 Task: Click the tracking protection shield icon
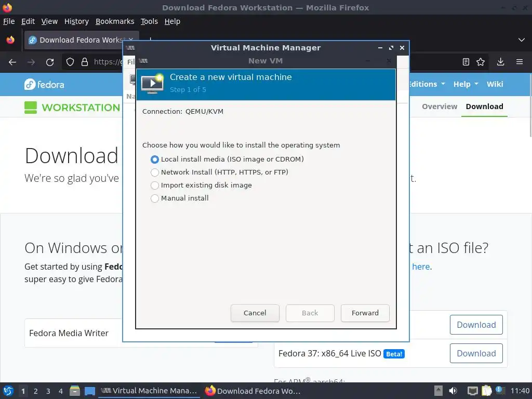click(x=70, y=62)
